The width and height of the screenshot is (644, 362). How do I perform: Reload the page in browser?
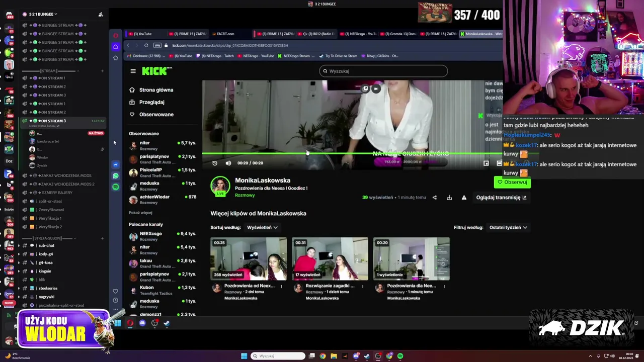point(146,45)
